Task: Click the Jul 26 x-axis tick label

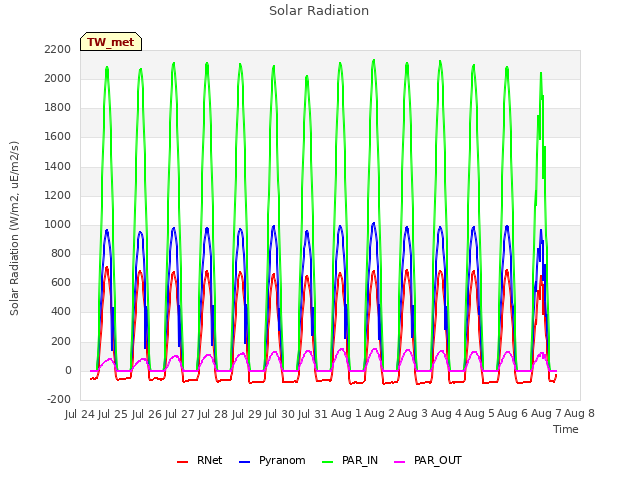Action: tap(147, 414)
